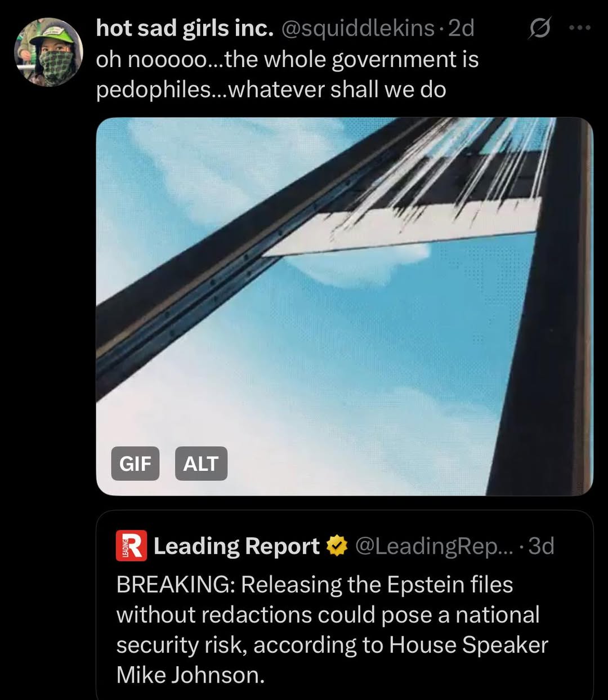Screen dimensions: 608x700
Task: Open the tweet's 2d timestamp
Action: 461,28
